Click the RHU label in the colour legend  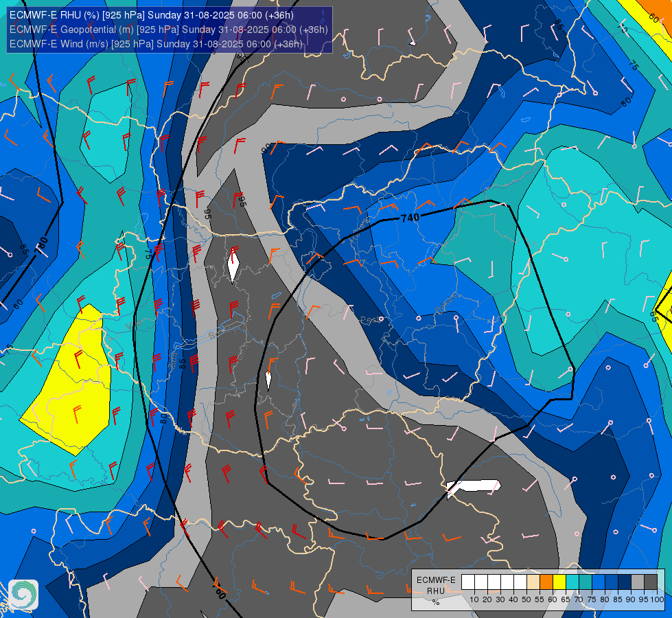tap(436, 591)
